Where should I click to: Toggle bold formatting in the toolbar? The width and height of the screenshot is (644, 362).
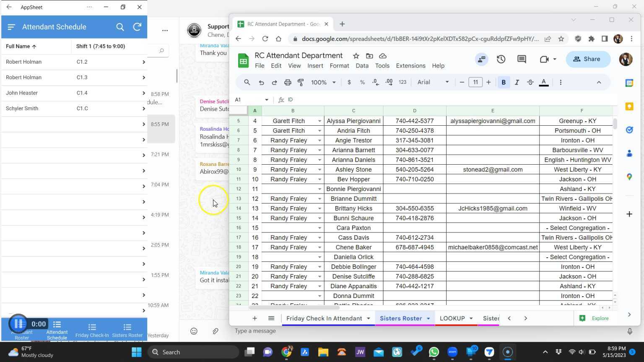pyautogui.click(x=503, y=82)
